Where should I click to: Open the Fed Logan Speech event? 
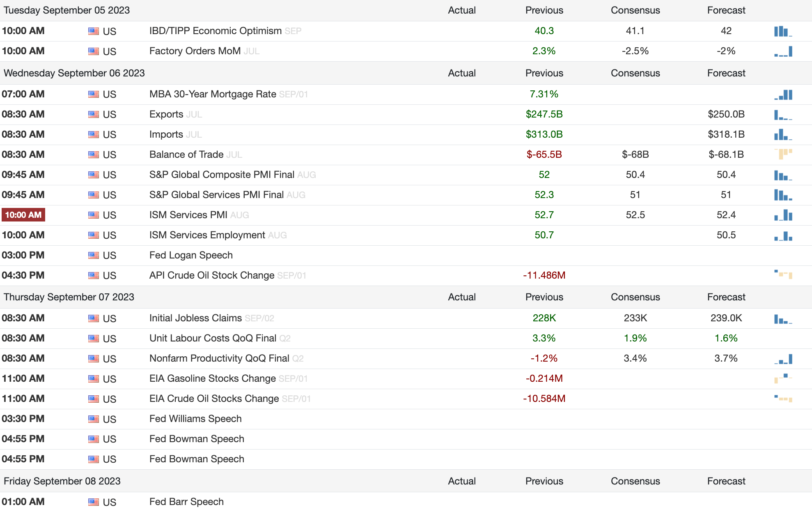(x=191, y=255)
